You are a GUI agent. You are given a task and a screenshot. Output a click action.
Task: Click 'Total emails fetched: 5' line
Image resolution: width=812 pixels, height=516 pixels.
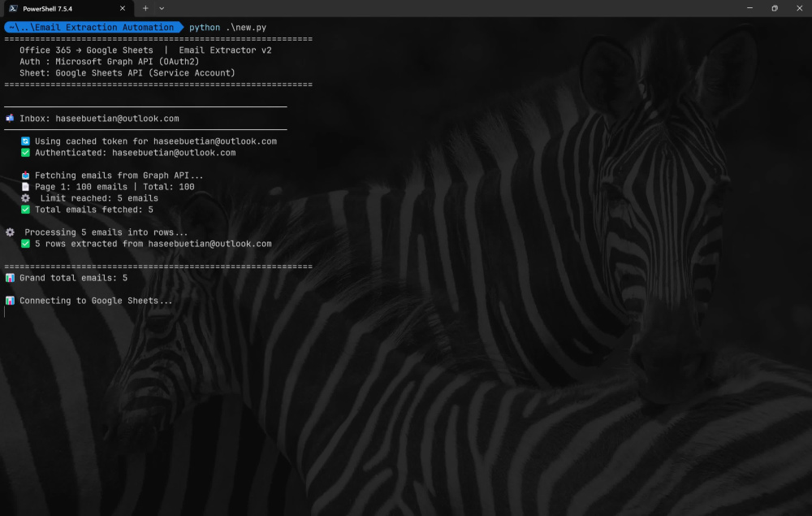(94, 210)
